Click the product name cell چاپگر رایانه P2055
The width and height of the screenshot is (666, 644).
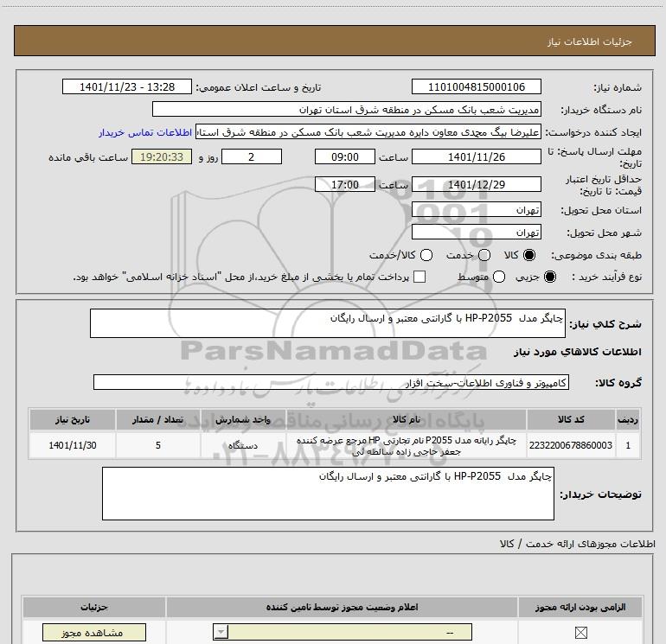pyautogui.click(x=407, y=446)
